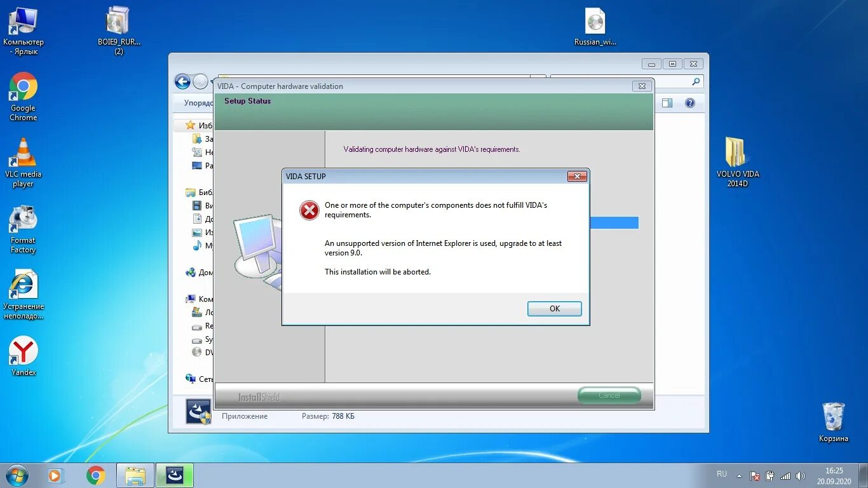Click the Back arrow in the Explorer window

point(182,81)
